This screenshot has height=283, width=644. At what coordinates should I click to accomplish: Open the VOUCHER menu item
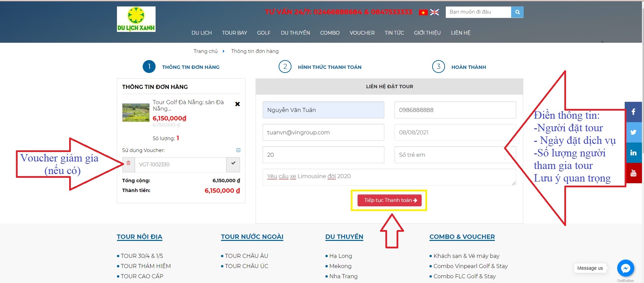point(362,33)
